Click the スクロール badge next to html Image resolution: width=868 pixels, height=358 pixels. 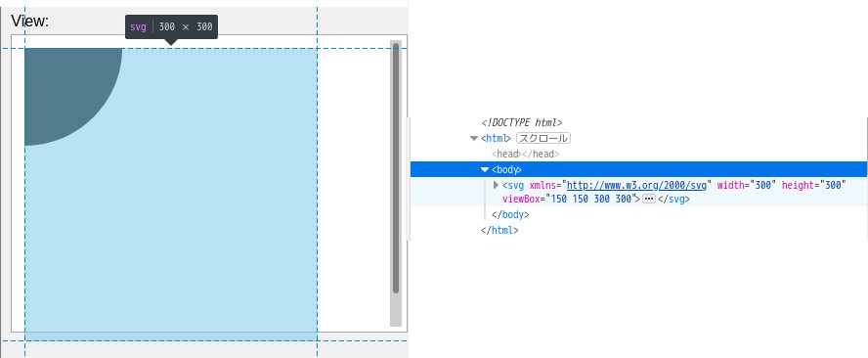pyautogui.click(x=543, y=139)
